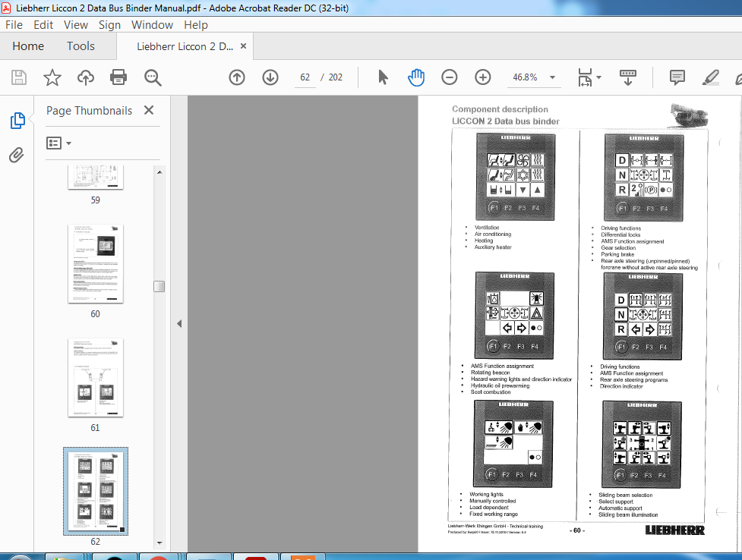This screenshot has height=560, width=742.
Task: Close the Liebherr Liccon document tab
Action: (243, 46)
